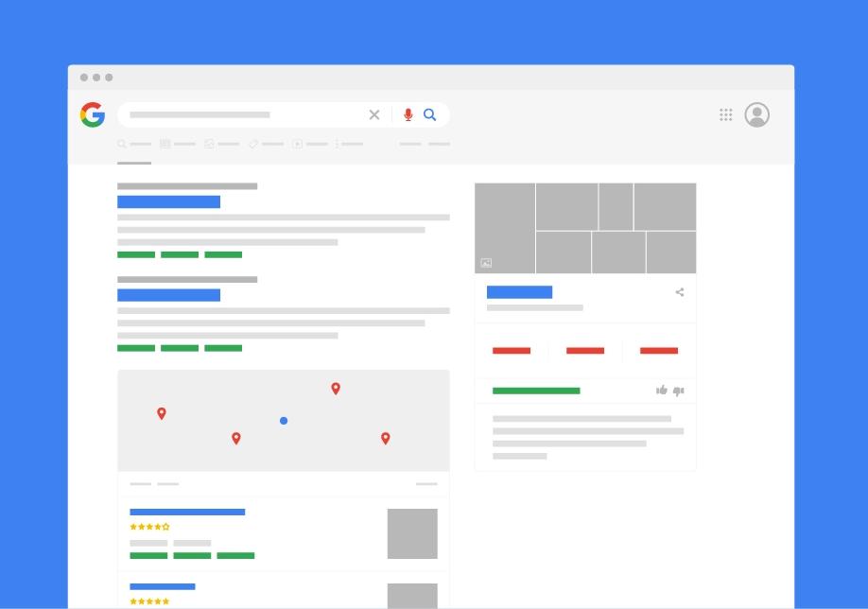This screenshot has height=609, width=868.
Task: Click the five-star rating of second local listing
Action: pyautogui.click(x=149, y=601)
